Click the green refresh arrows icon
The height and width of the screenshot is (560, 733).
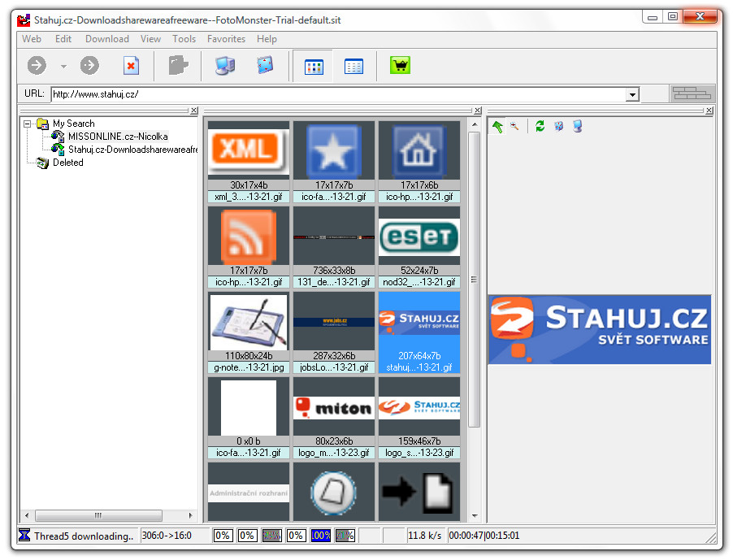coord(540,126)
